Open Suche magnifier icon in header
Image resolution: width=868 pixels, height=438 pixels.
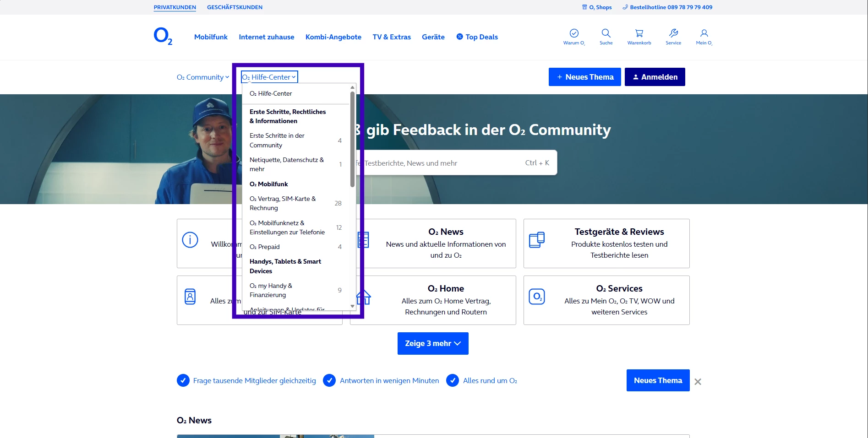pyautogui.click(x=606, y=33)
